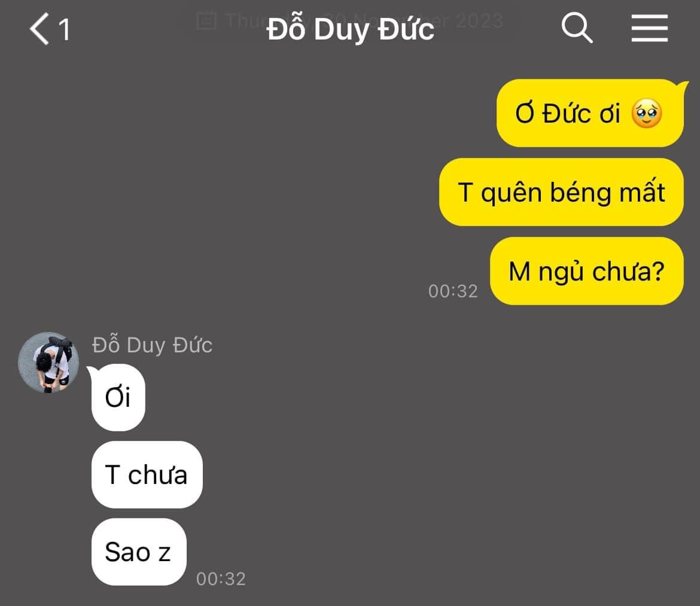Open search in this conversation

(x=577, y=28)
